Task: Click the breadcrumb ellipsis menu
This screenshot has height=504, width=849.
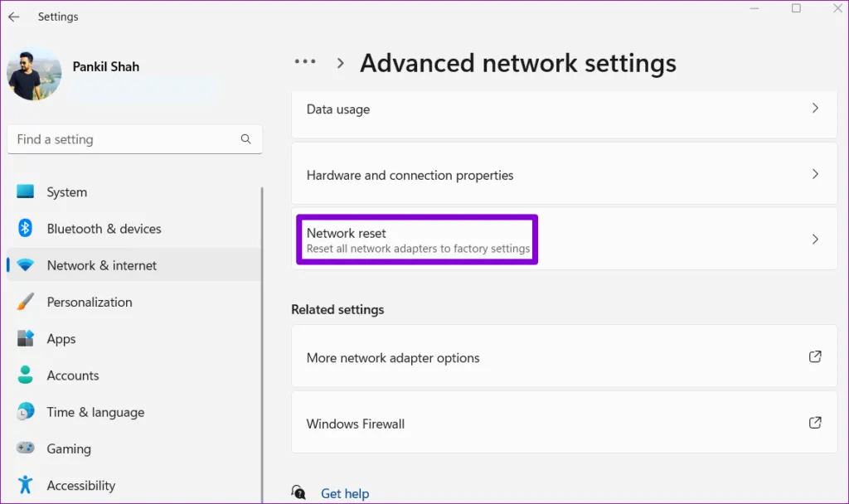Action: [x=305, y=63]
